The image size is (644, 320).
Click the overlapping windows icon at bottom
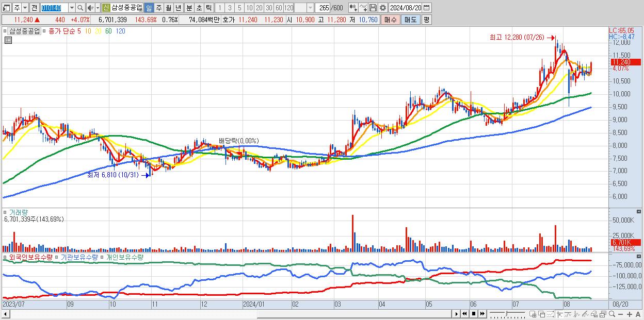(x=542, y=314)
